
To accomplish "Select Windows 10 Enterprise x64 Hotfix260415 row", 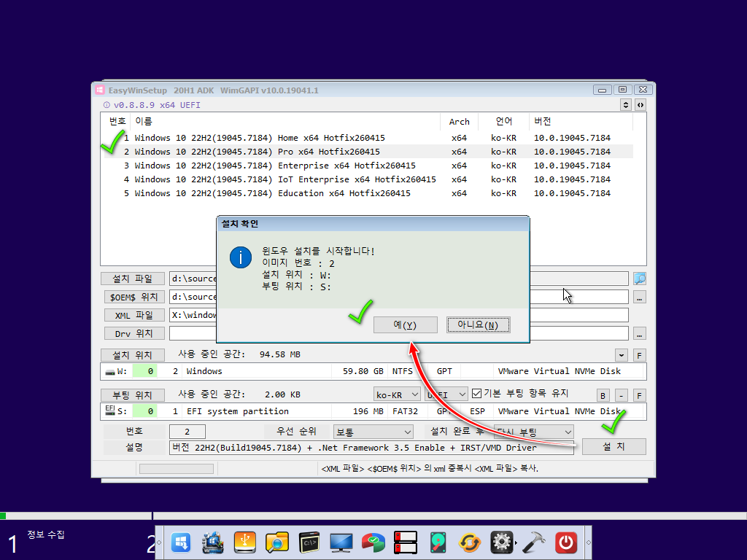I will [x=368, y=166].
